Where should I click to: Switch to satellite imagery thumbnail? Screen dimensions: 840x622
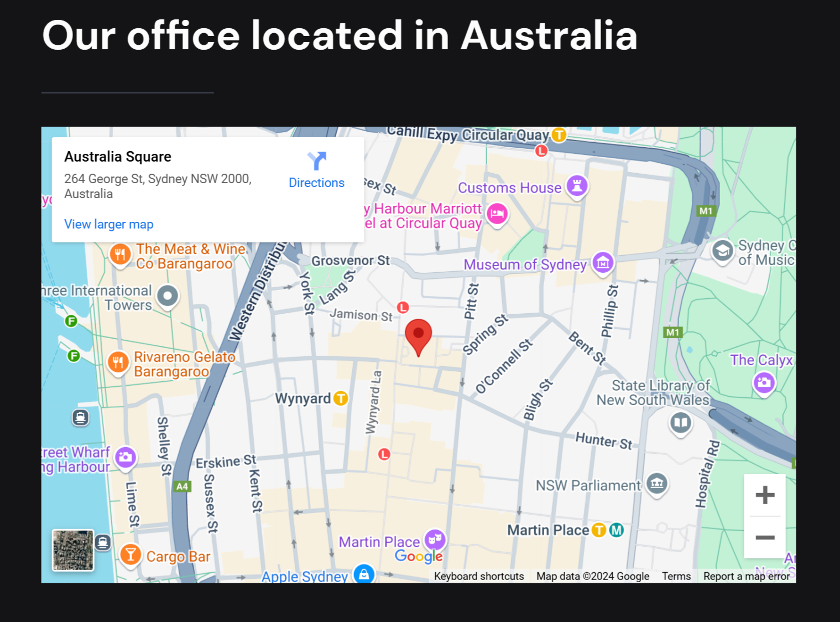[x=73, y=550]
